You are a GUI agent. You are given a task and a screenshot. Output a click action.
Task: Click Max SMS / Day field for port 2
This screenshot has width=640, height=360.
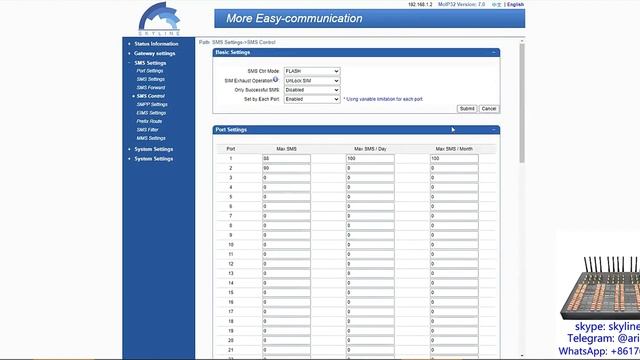(370, 168)
